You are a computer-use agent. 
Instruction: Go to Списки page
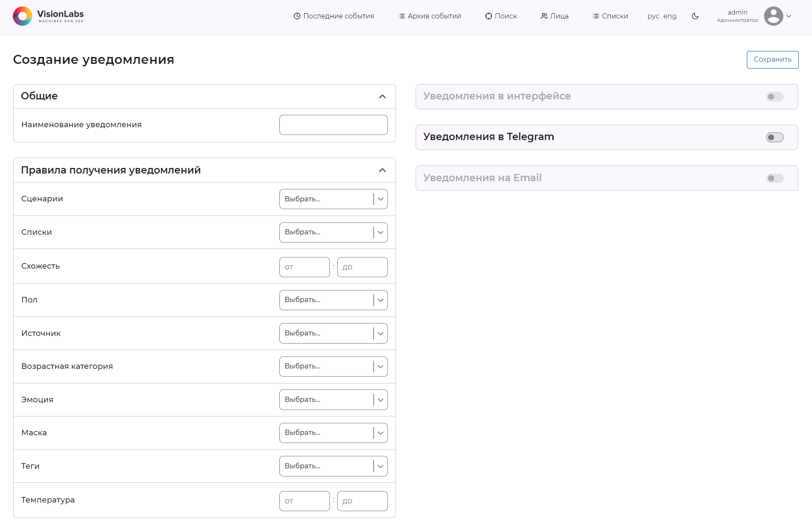tap(610, 16)
